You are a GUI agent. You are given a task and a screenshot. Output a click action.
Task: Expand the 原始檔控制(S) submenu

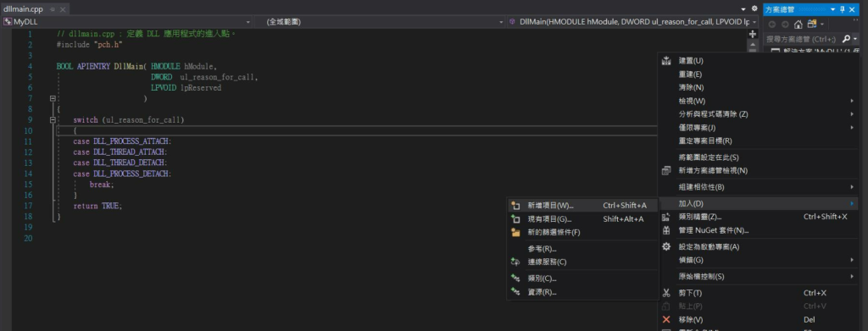click(759, 276)
